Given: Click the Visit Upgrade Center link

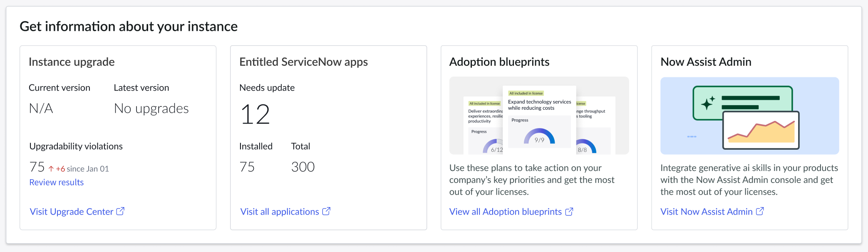Looking at the screenshot, I should (71, 212).
